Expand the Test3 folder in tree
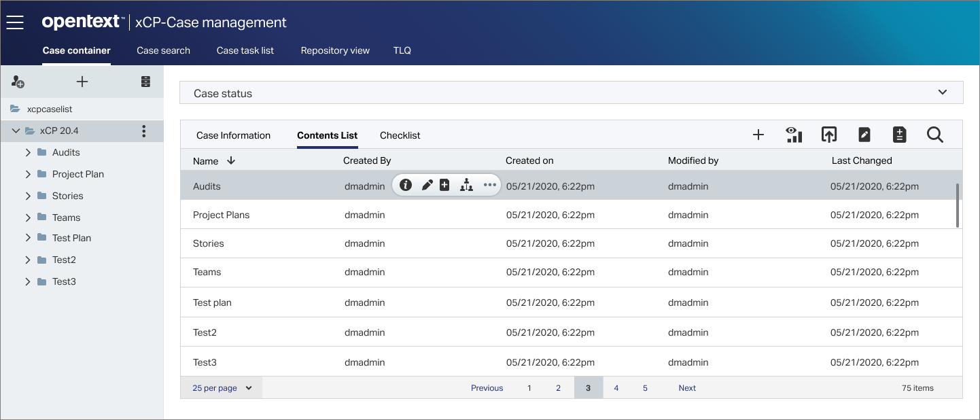Viewport: 980px width, 420px height. click(28, 281)
